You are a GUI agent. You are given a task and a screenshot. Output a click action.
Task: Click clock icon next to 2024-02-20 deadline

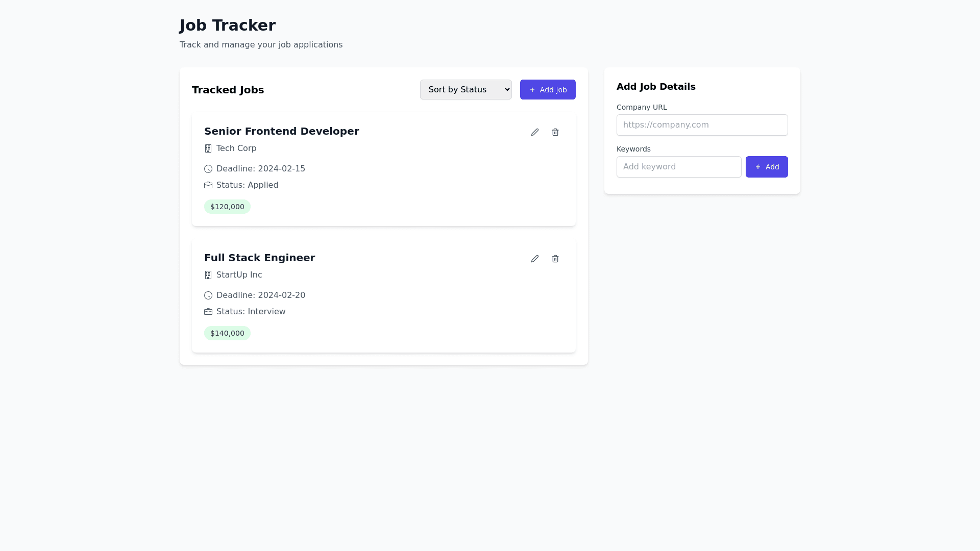click(208, 295)
